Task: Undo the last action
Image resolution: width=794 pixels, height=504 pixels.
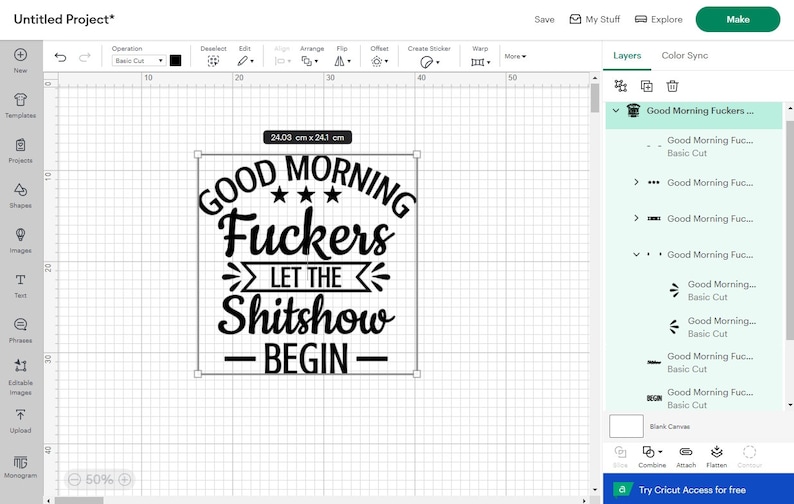Action: coord(60,57)
